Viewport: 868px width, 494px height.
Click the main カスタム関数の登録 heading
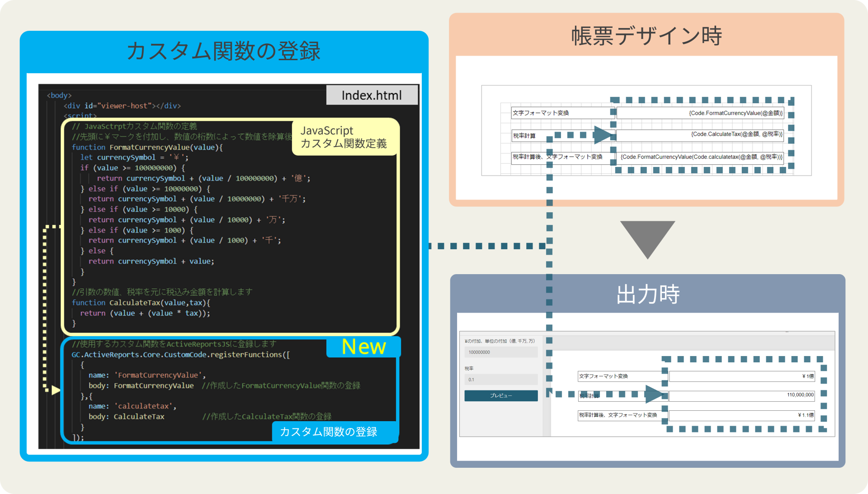pyautogui.click(x=224, y=51)
